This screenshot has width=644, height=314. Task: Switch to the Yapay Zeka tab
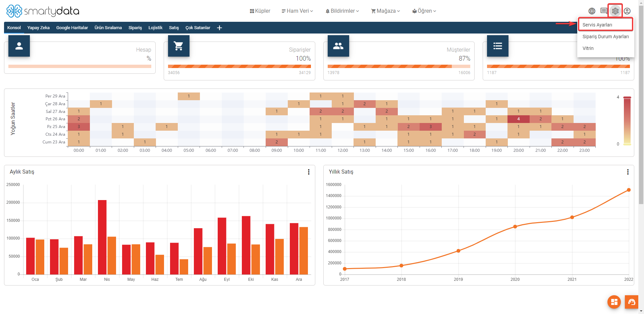pyautogui.click(x=39, y=28)
